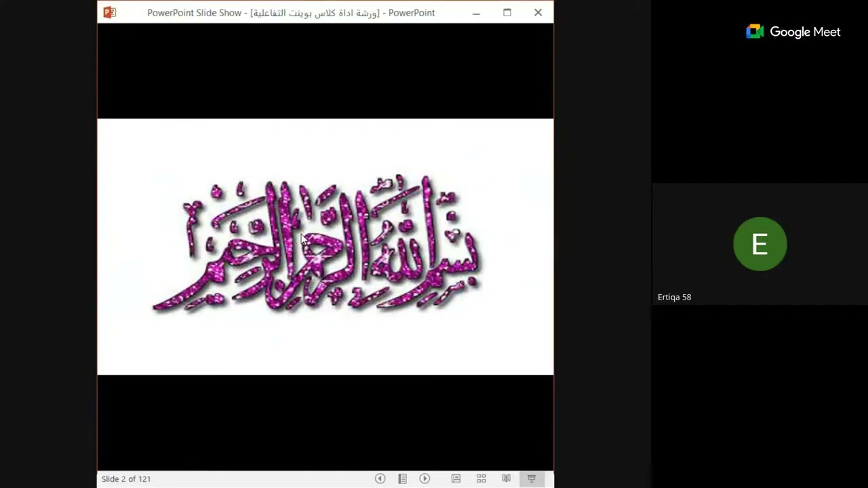Close the PowerPoint Slide Show window
The height and width of the screenshot is (488, 868).
[x=538, y=12]
